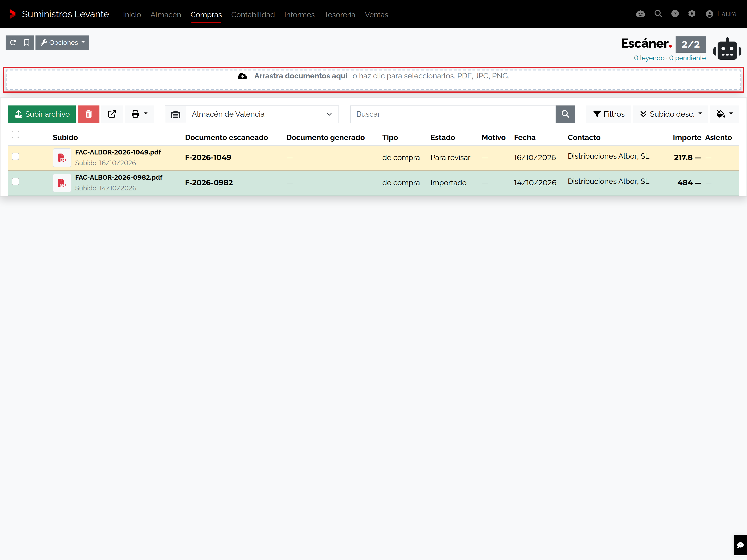Check the FAC-ALBOR-2026-1049.pdf row checkbox

click(15, 156)
